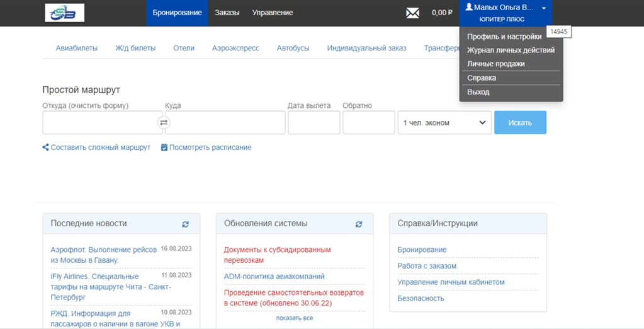Click показать все in updates panel
This screenshot has height=329, width=644.
tap(295, 318)
